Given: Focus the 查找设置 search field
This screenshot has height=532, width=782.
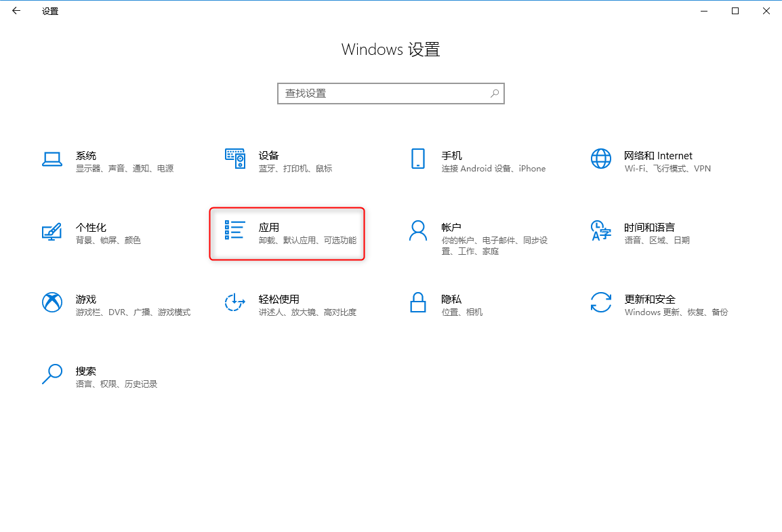Looking at the screenshot, I should pyautogui.click(x=391, y=94).
